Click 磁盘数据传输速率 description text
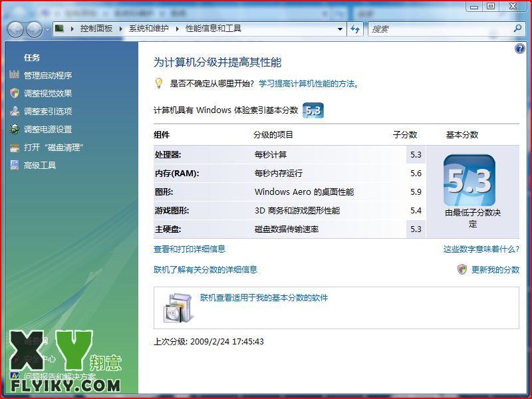Screen dimensions: 532x399 pyautogui.click(x=287, y=229)
